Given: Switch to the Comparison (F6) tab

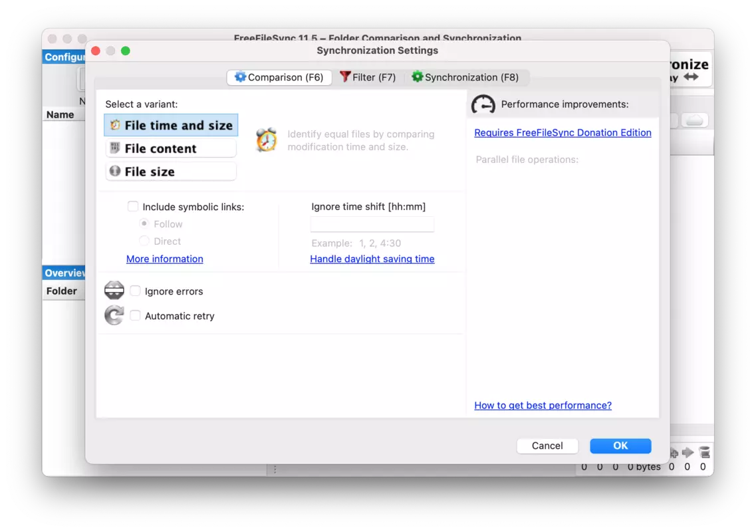Looking at the screenshot, I should (279, 77).
